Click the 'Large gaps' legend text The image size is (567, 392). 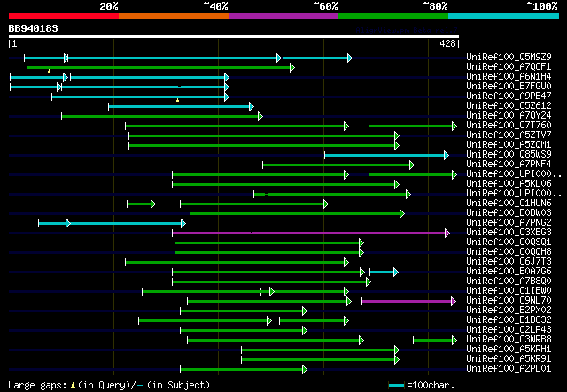38,385
